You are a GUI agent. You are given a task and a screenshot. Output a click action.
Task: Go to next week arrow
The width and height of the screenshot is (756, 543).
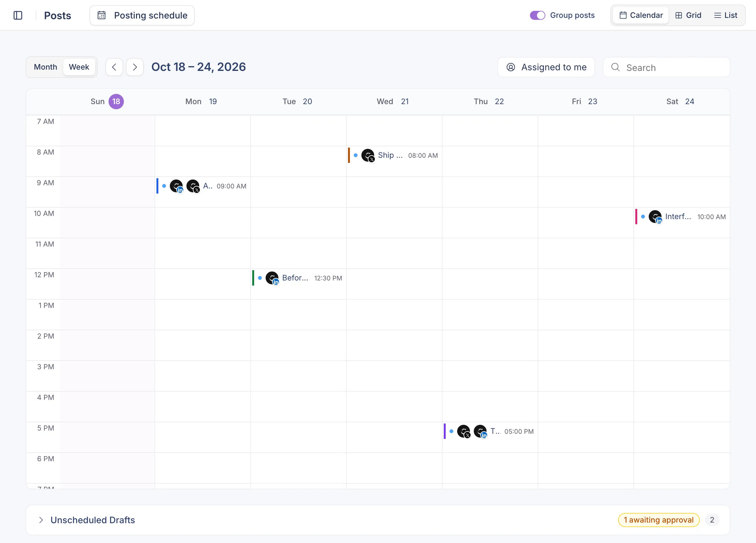click(135, 67)
